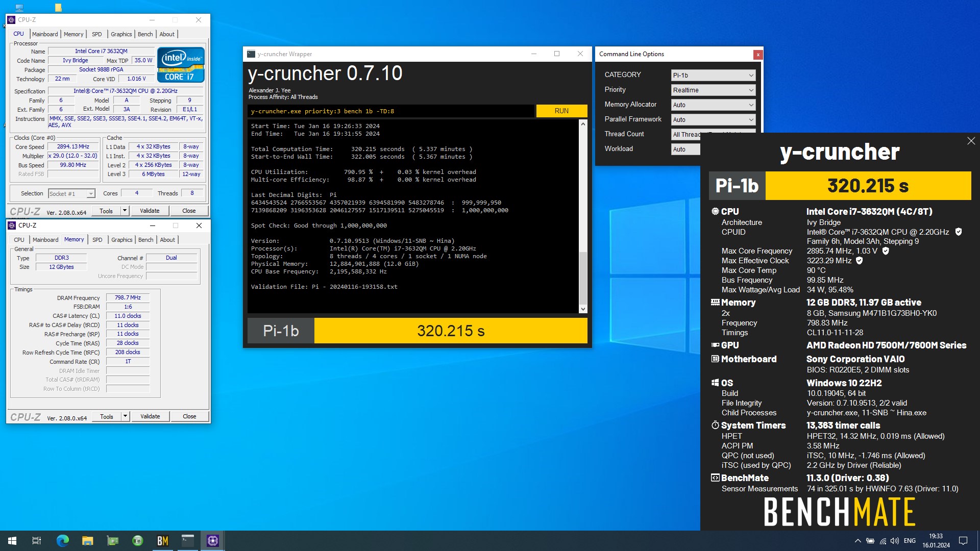Click the y-cruncher command line field
980x551 pixels.
pos(391,111)
